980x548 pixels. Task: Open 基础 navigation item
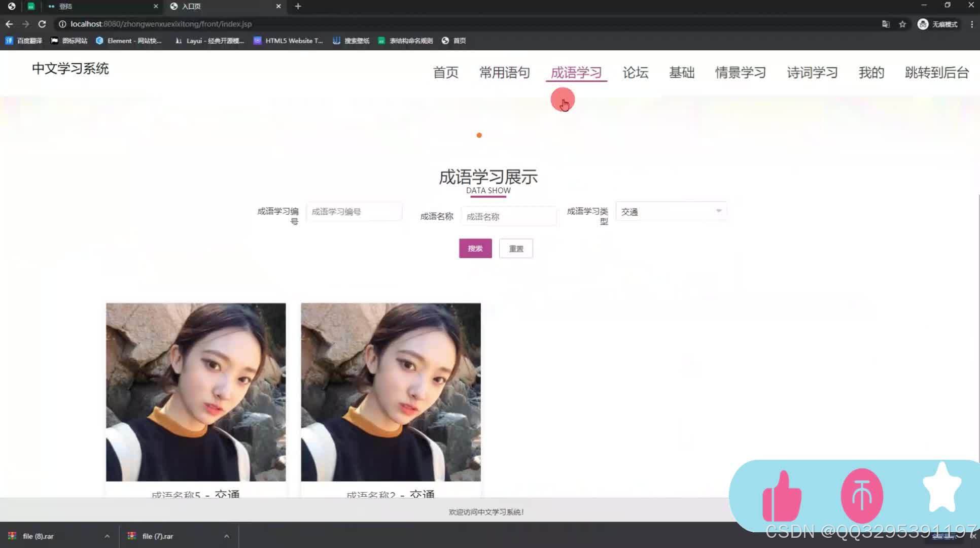tap(682, 73)
